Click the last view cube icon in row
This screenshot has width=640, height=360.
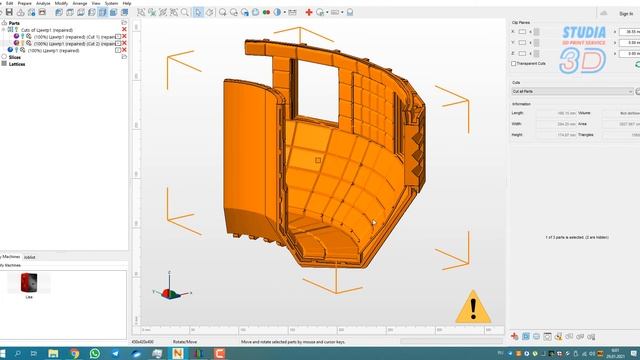pyautogui.click(x=124, y=12)
